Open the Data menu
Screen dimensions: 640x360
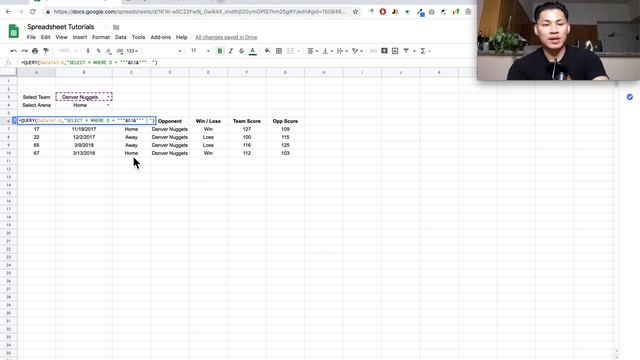[x=120, y=37]
